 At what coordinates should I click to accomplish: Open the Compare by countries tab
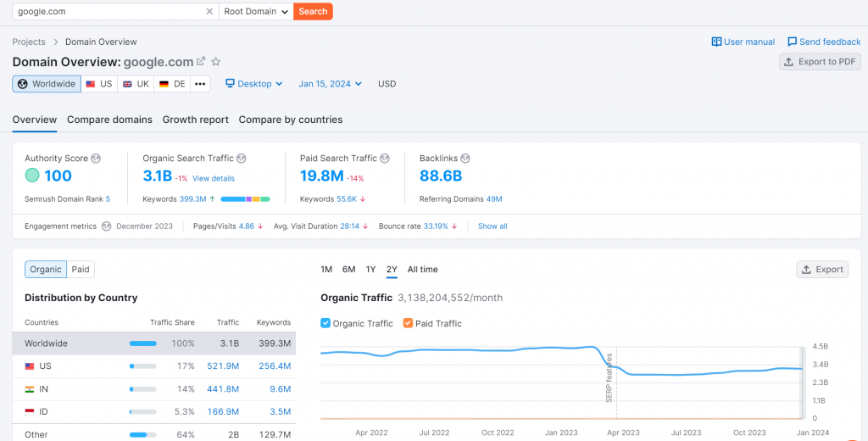tap(291, 120)
